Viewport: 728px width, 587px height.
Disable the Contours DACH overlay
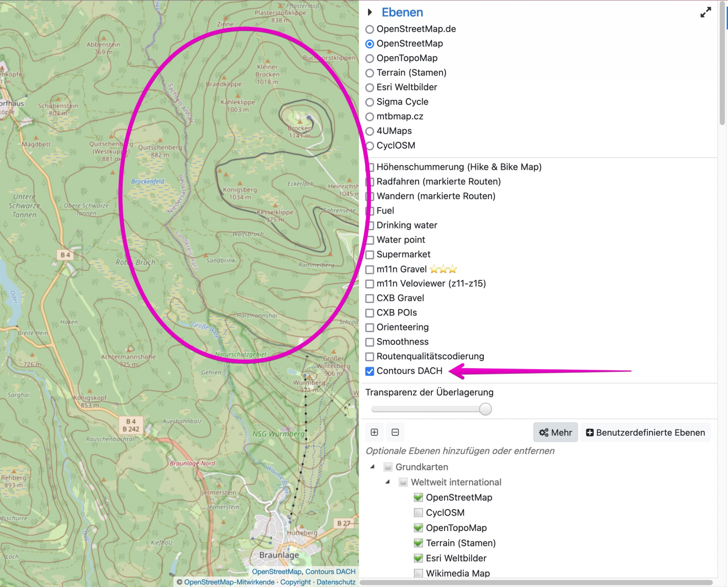(x=370, y=371)
